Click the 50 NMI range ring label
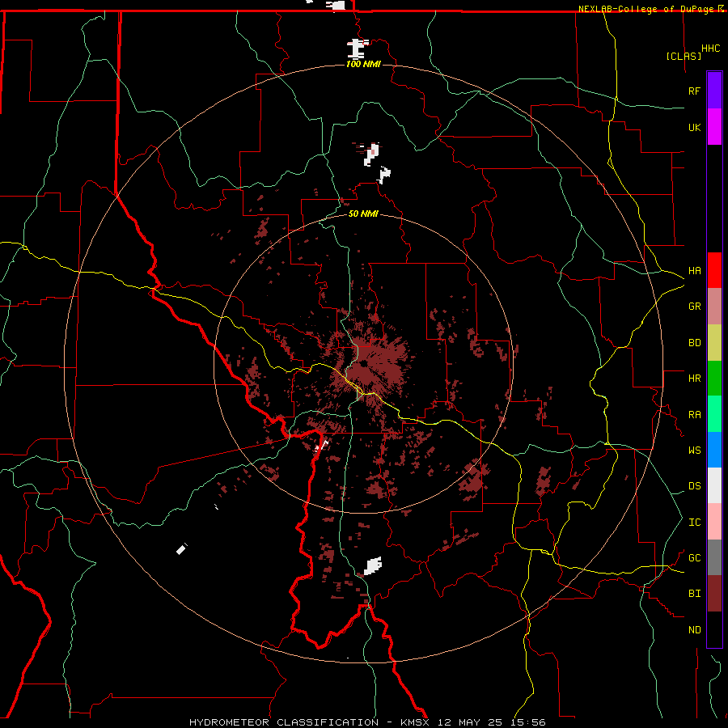 tap(363, 214)
